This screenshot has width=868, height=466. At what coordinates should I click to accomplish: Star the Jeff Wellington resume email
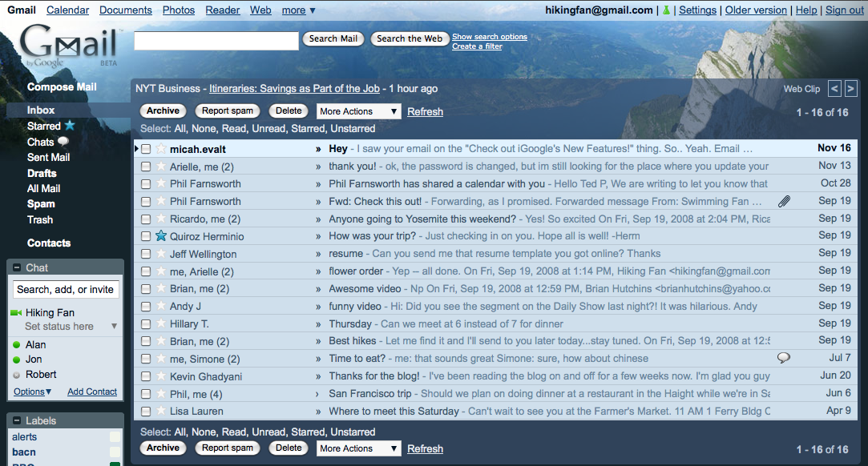click(x=160, y=253)
